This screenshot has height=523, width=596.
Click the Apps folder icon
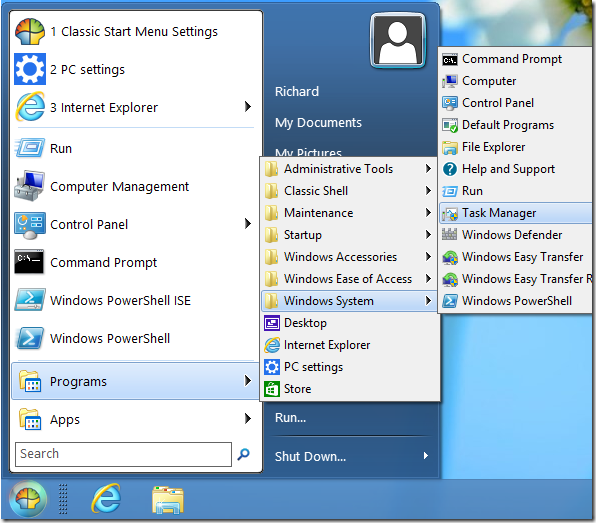[30, 419]
